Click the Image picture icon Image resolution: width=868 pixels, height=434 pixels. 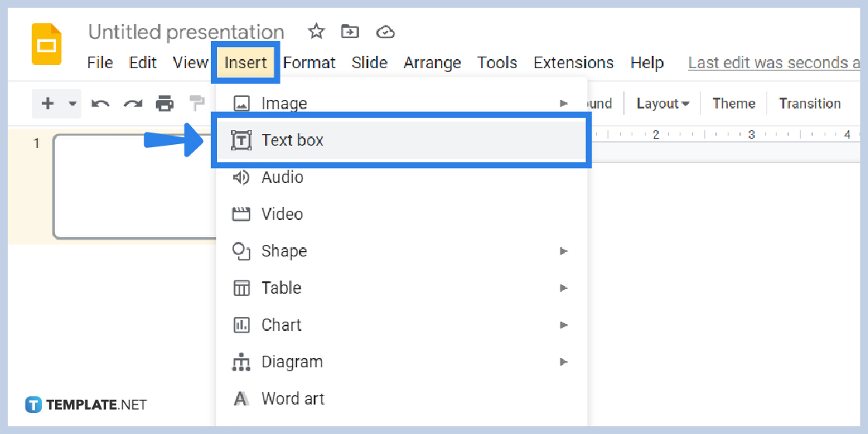[241, 104]
